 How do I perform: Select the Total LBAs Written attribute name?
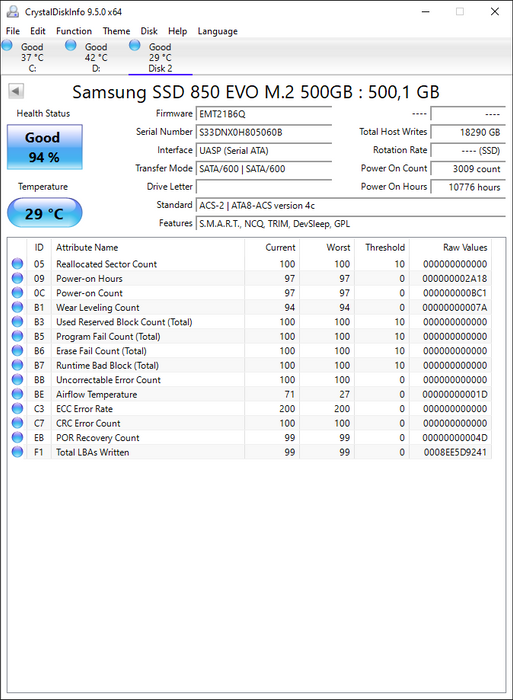92,452
